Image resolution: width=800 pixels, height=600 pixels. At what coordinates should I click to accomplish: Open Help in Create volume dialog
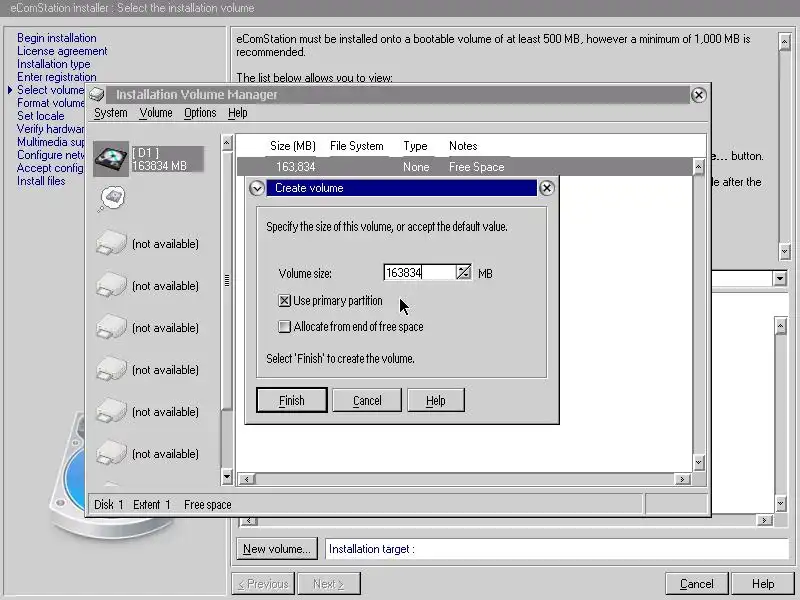point(436,401)
